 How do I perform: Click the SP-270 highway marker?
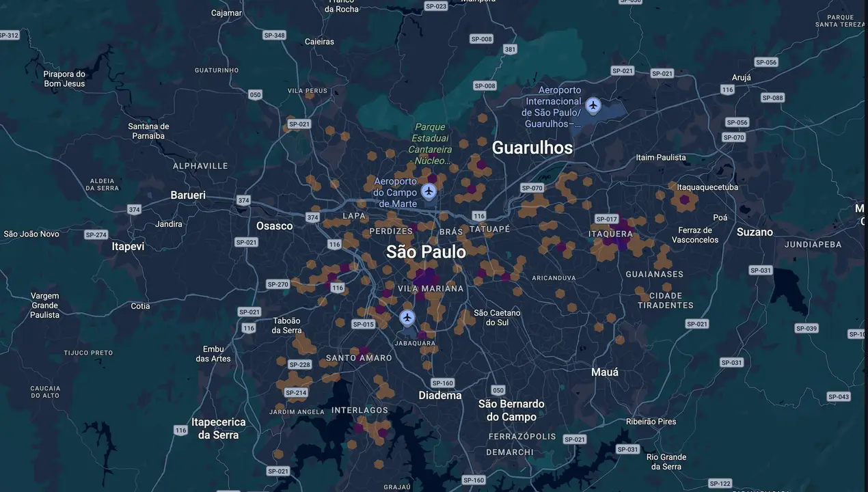278,284
